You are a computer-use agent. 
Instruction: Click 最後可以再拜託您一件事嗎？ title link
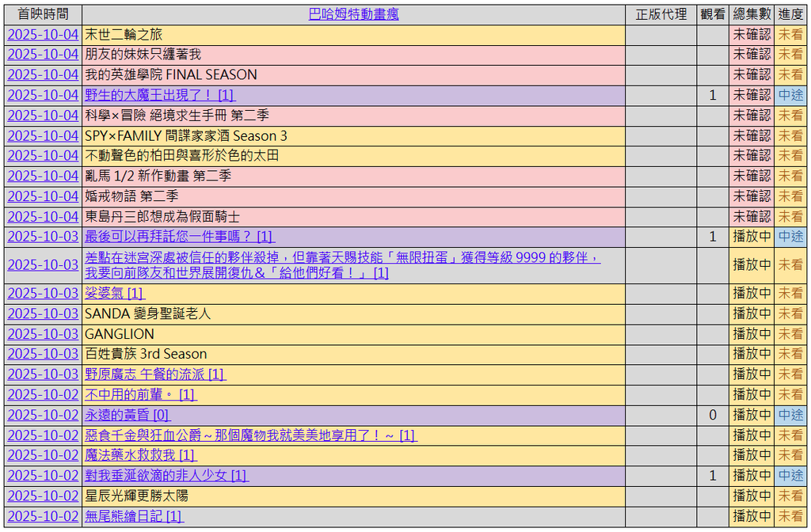pos(179,236)
